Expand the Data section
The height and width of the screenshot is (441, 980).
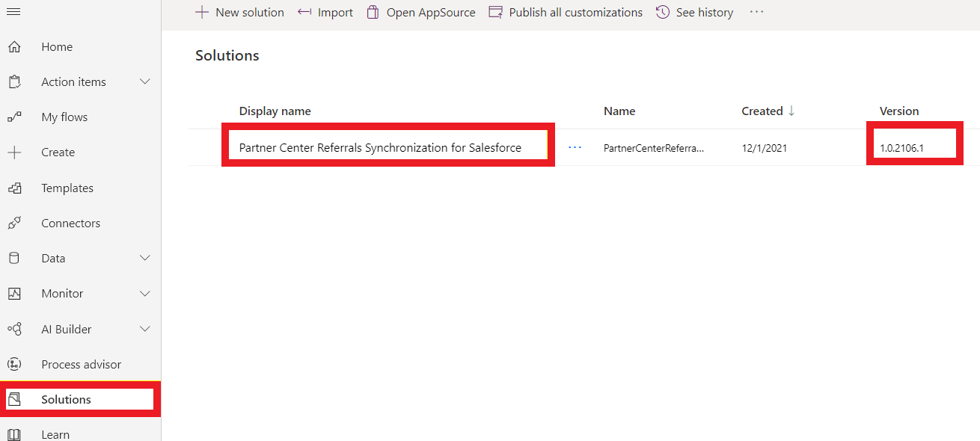coord(144,258)
